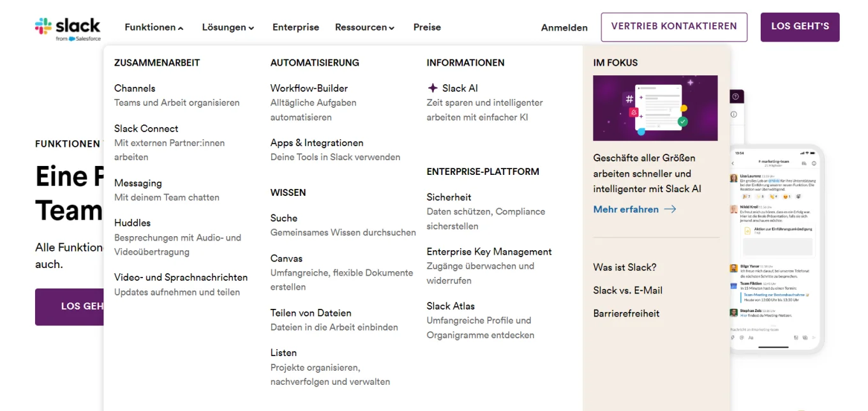This screenshot has height=411, width=868.
Task: Click the arrow next to Mehr erfahren
Action: point(670,209)
